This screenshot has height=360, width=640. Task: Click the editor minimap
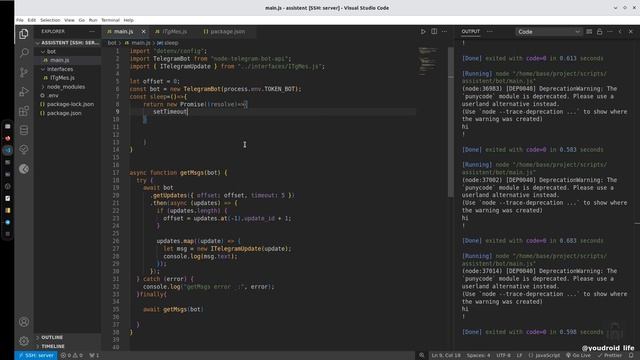(x=428, y=61)
